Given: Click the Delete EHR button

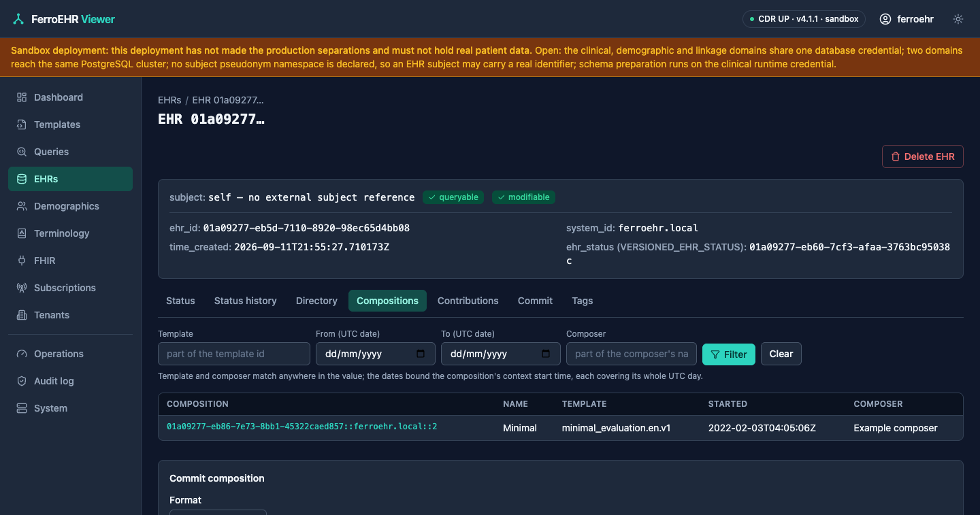Looking at the screenshot, I should point(923,156).
